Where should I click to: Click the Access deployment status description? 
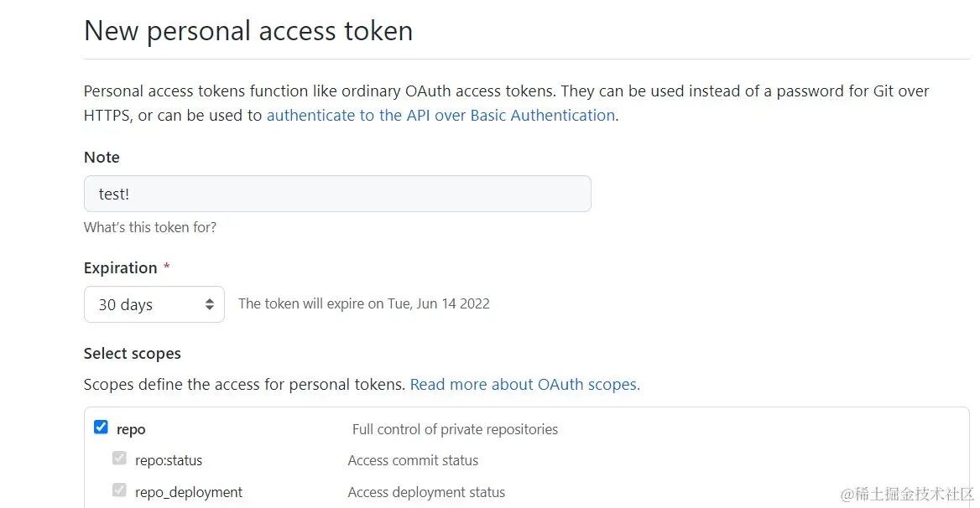click(x=426, y=492)
